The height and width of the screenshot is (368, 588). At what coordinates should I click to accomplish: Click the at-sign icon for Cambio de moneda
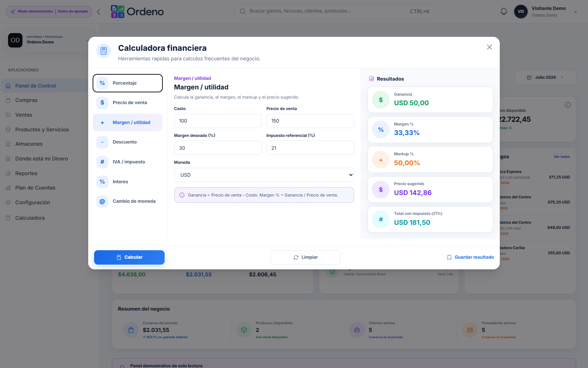tap(102, 201)
